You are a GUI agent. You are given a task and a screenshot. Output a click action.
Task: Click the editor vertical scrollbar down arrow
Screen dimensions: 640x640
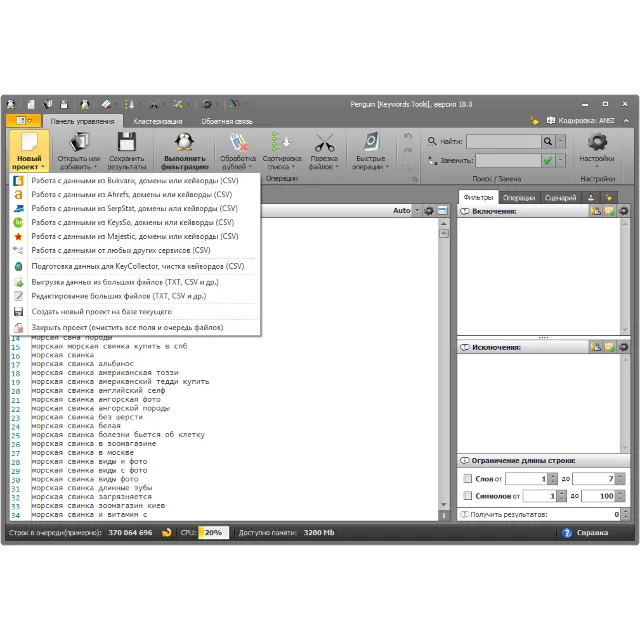coord(444,505)
